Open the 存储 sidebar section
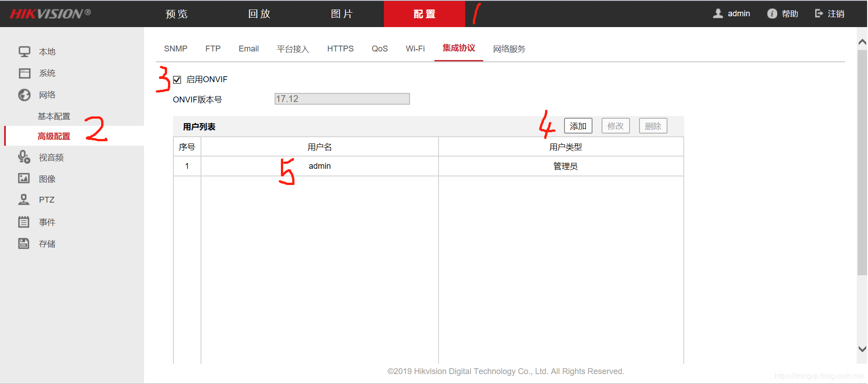 pos(47,244)
